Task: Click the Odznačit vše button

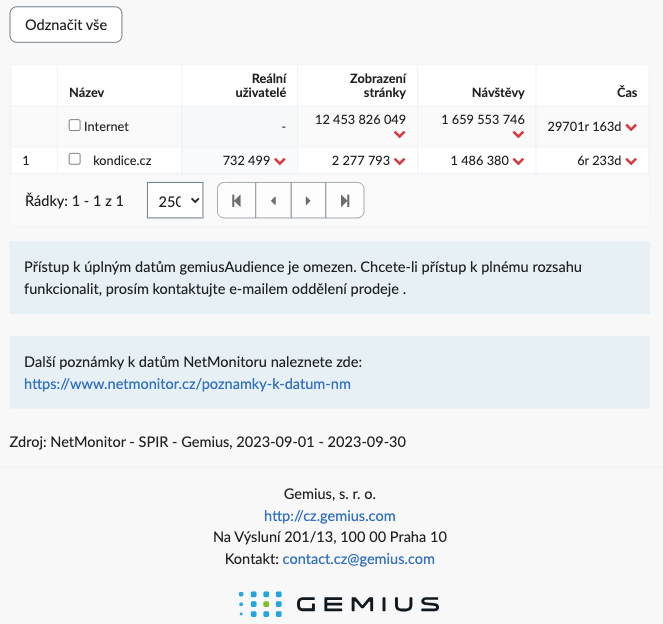Action: [66, 25]
